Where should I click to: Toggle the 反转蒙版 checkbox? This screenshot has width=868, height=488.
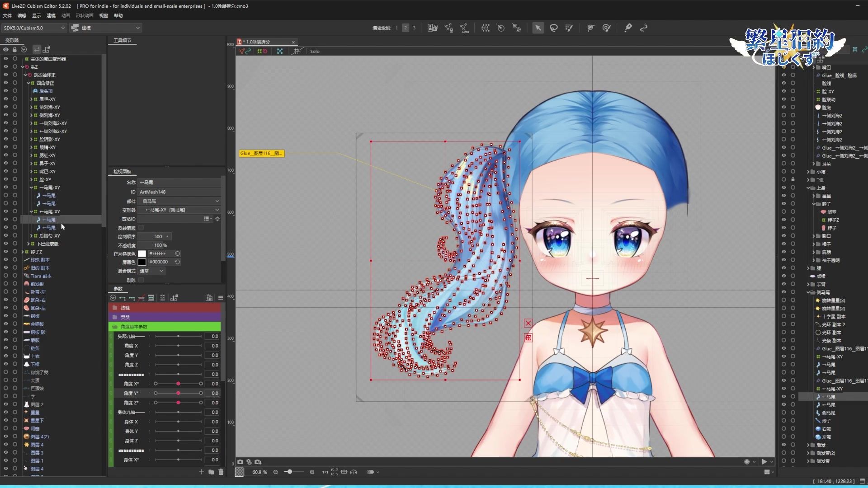(141, 228)
